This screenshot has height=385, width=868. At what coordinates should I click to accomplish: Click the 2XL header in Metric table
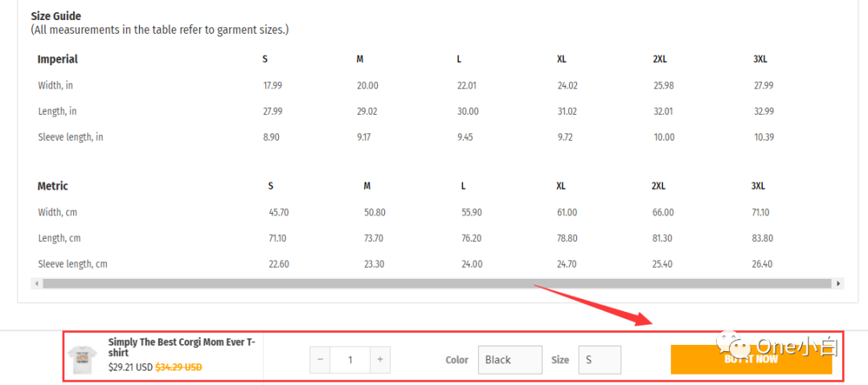point(658,186)
